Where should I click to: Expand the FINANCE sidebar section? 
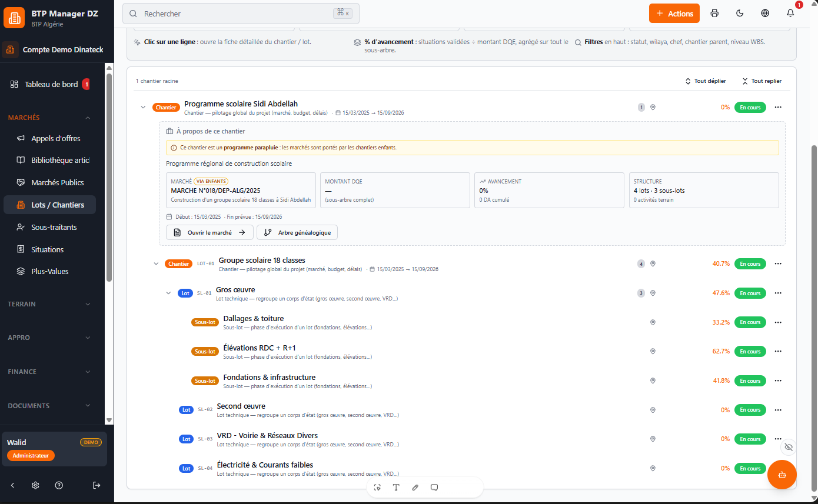click(x=50, y=372)
